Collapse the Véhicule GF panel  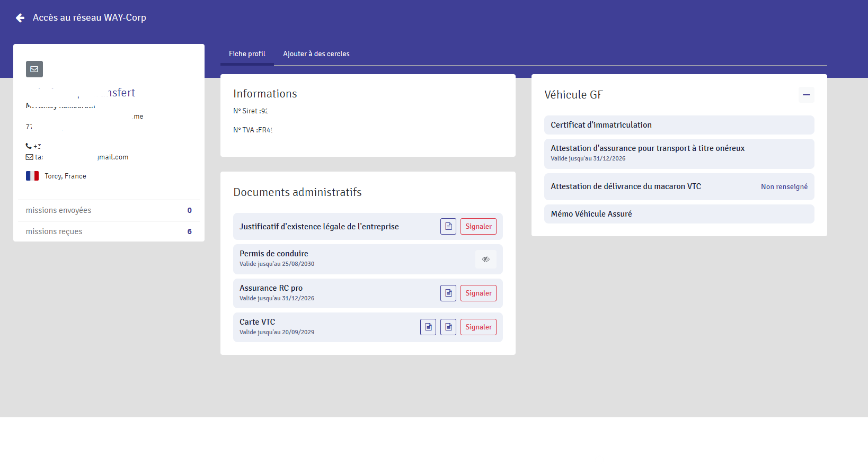(806, 95)
